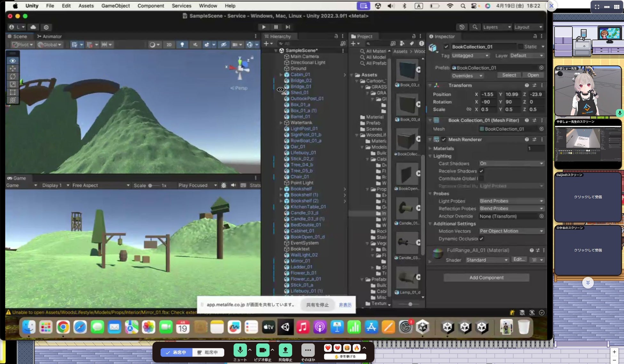Expand the Cabin_01 hierarchy item
Image resolution: width=624 pixels, height=364 pixels.
pos(281,74)
